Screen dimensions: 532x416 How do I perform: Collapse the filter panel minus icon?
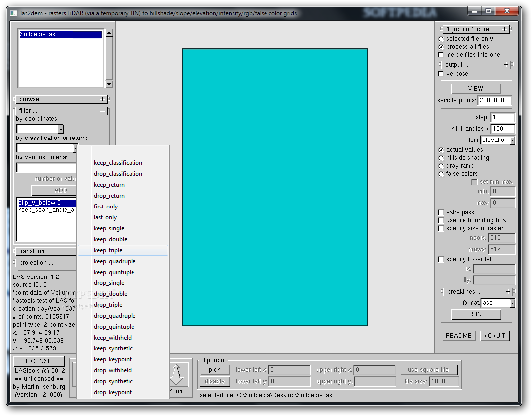(102, 111)
